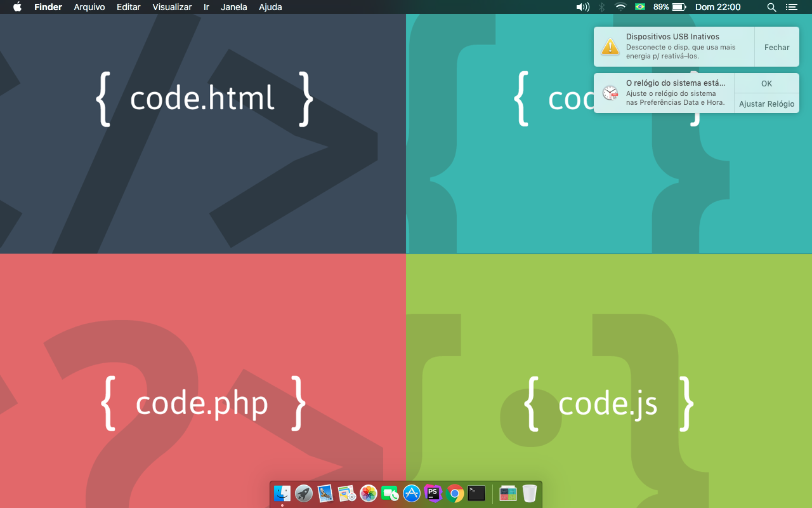Open the Apple menu
Image resolution: width=812 pixels, height=508 pixels.
(x=17, y=7)
